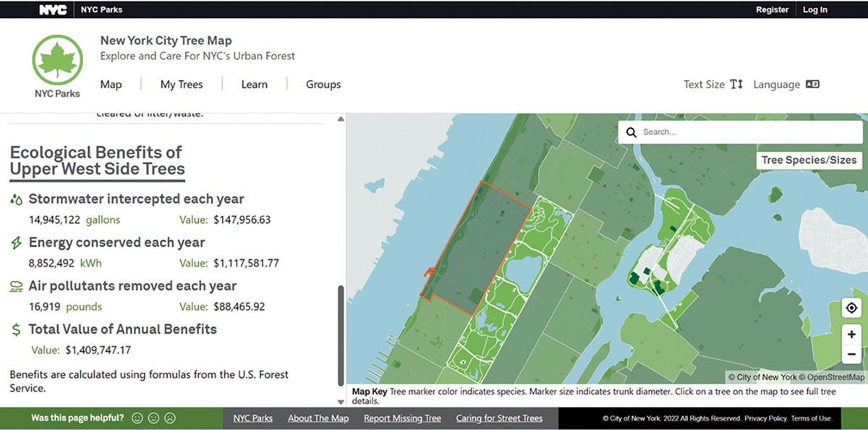868x430 pixels.
Task: Click the stormwater droplets icon
Action: tap(16, 199)
